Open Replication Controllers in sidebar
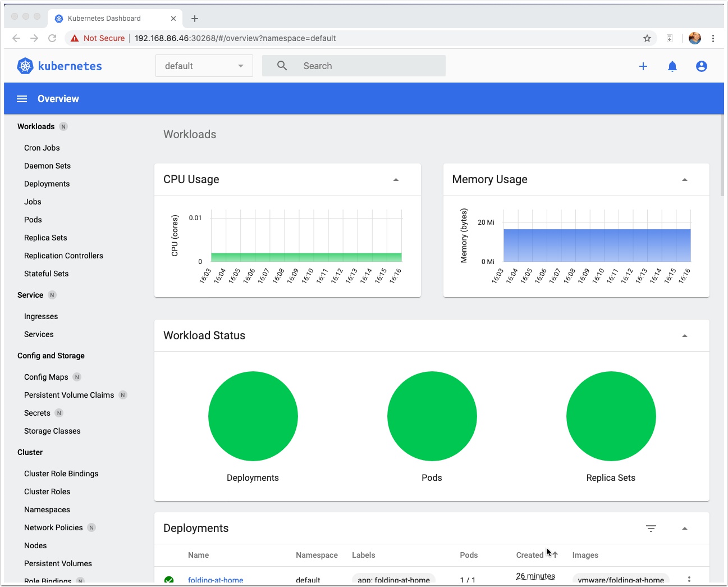Image resolution: width=728 pixels, height=587 pixels. 63,256
